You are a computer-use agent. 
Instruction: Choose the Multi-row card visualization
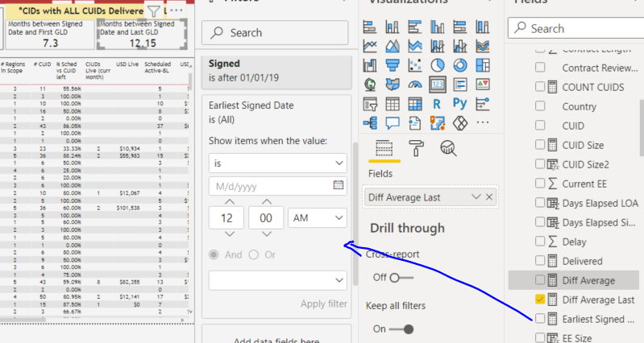tap(460, 85)
